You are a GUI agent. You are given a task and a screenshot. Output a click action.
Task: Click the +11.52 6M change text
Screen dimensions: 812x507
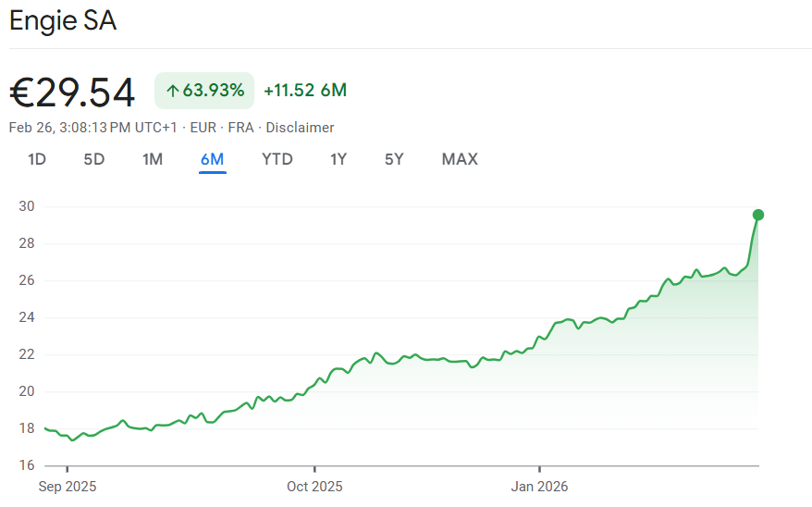click(x=305, y=91)
